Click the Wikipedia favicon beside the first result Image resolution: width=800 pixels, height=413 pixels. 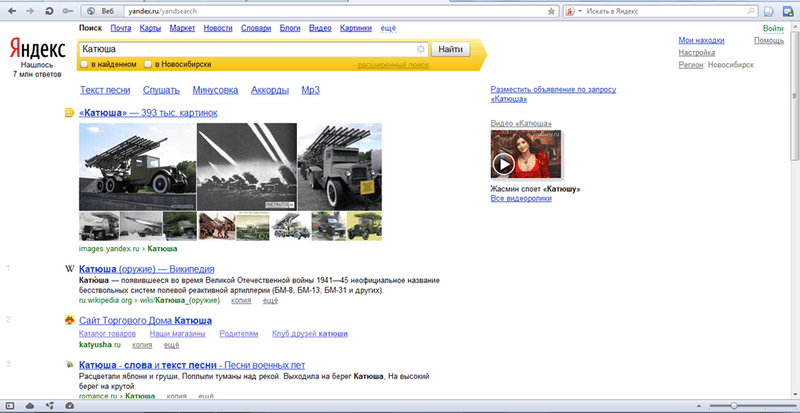[68, 269]
